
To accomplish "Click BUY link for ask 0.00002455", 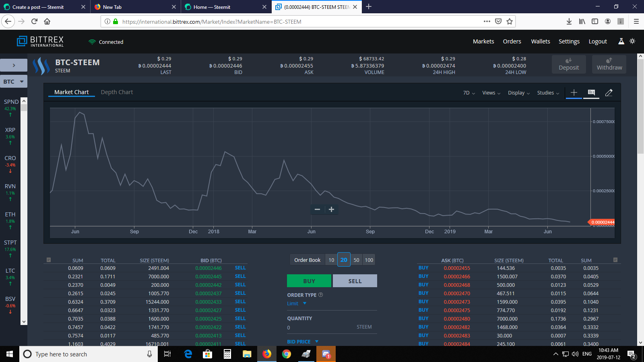I will click(x=423, y=268).
